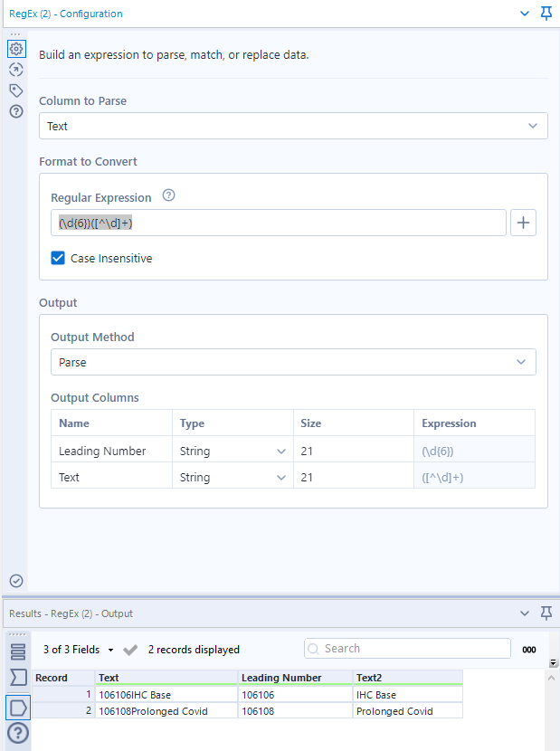The image size is (560, 751).
Task: Disable the Case Insensitive checkbox
Action: click(x=58, y=257)
